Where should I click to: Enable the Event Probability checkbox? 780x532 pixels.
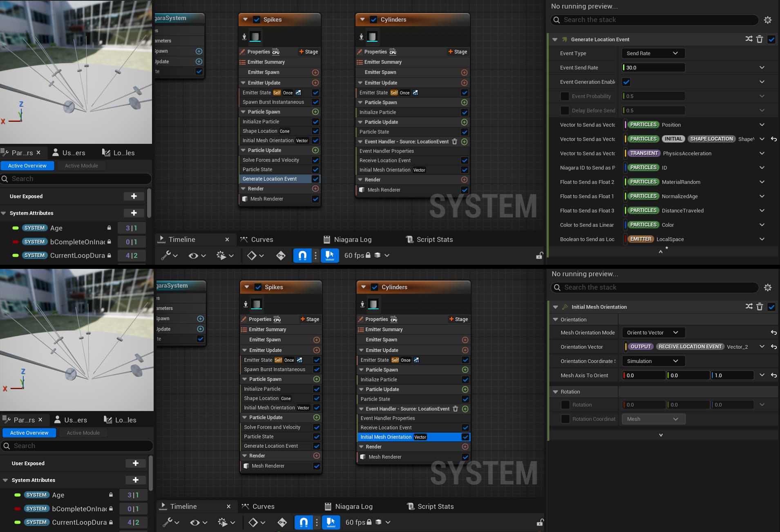click(565, 96)
